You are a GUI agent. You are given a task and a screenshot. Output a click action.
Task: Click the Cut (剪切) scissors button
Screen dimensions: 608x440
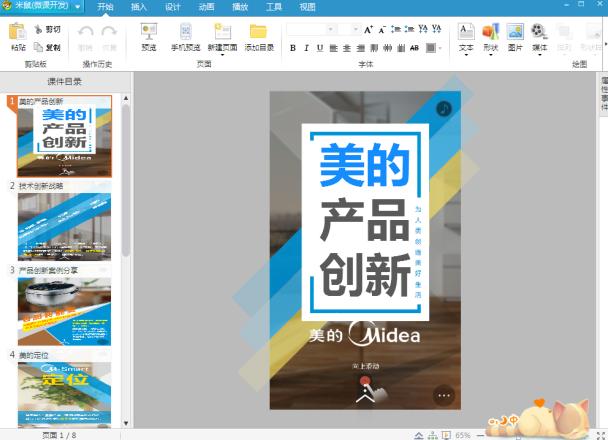click(48, 29)
